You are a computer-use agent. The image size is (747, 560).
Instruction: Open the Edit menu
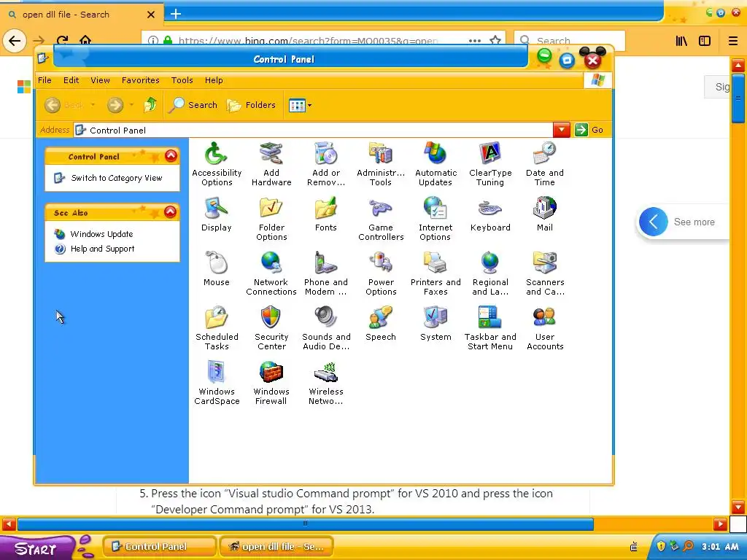[x=71, y=80]
